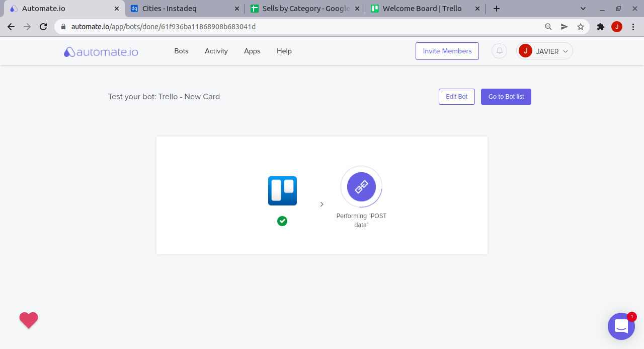The image size is (644, 349).
Task: Reload the current page
Action: tap(43, 27)
